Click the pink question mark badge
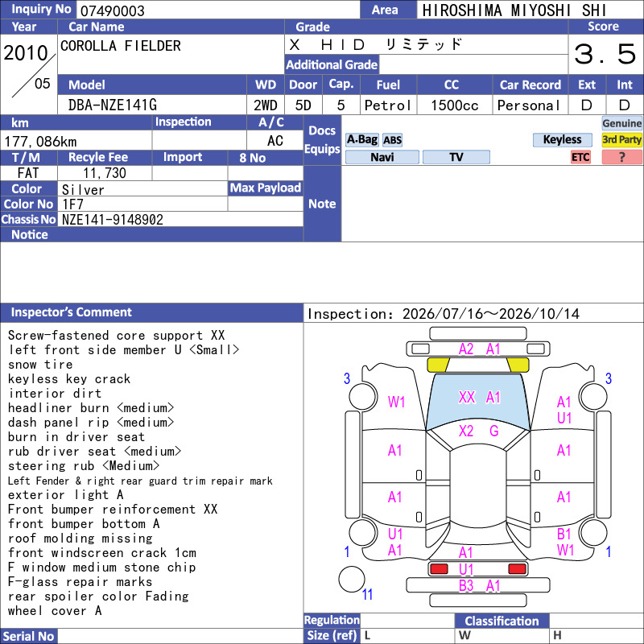Viewport: 644px width, 644px height. pyautogui.click(x=621, y=157)
